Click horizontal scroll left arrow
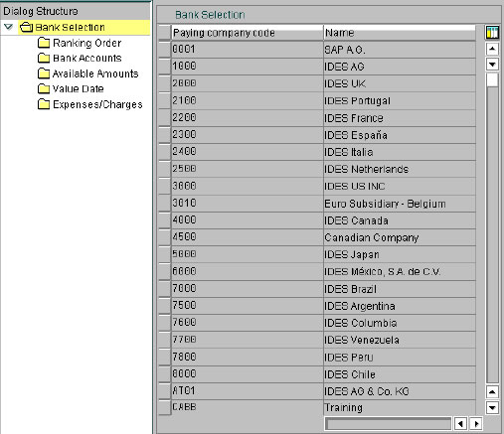The height and width of the screenshot is (434, 504). pyautogui.click(x=460, y=423)
